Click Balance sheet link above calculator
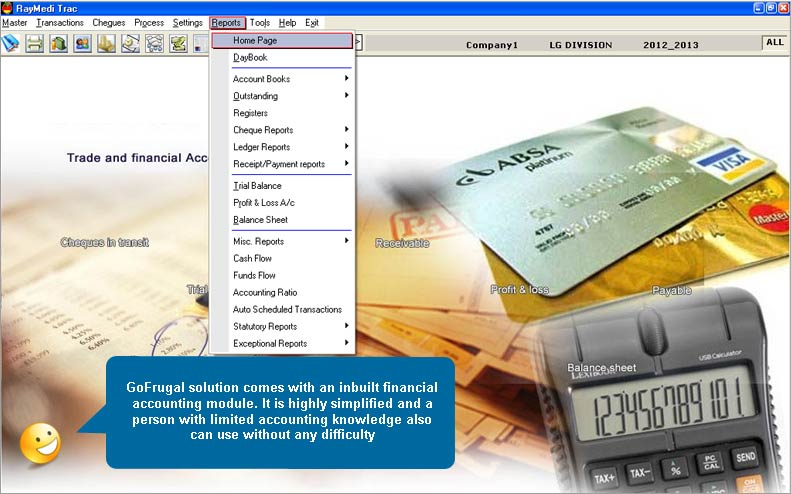Viewport: 791px width, 494px height. tap(601, 368)
